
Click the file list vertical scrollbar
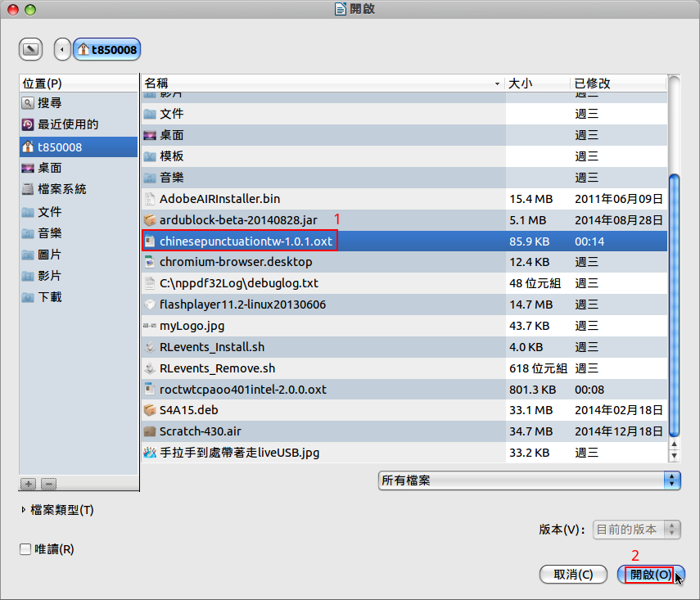click(x=674, y=303)
